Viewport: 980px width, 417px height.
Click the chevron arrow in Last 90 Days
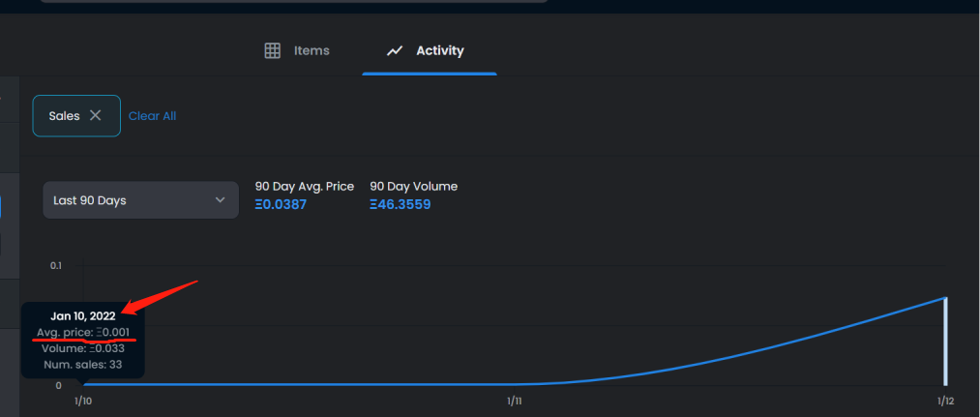220,200
